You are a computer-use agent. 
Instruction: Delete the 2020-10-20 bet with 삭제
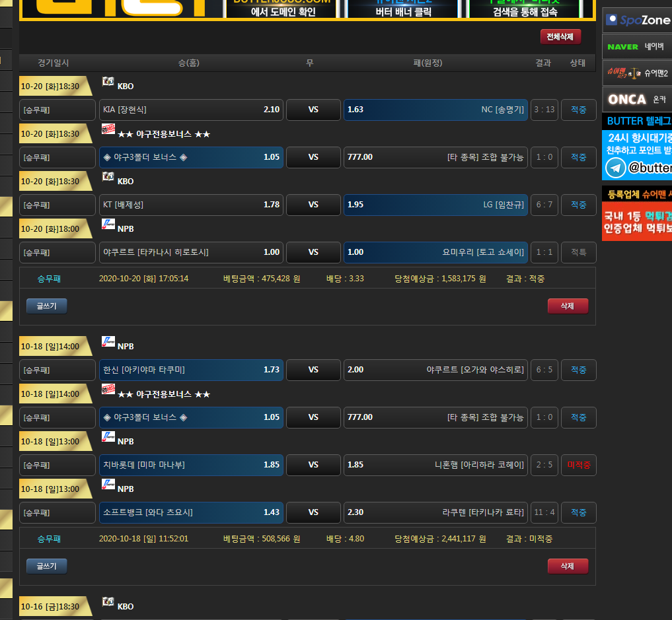568,306
